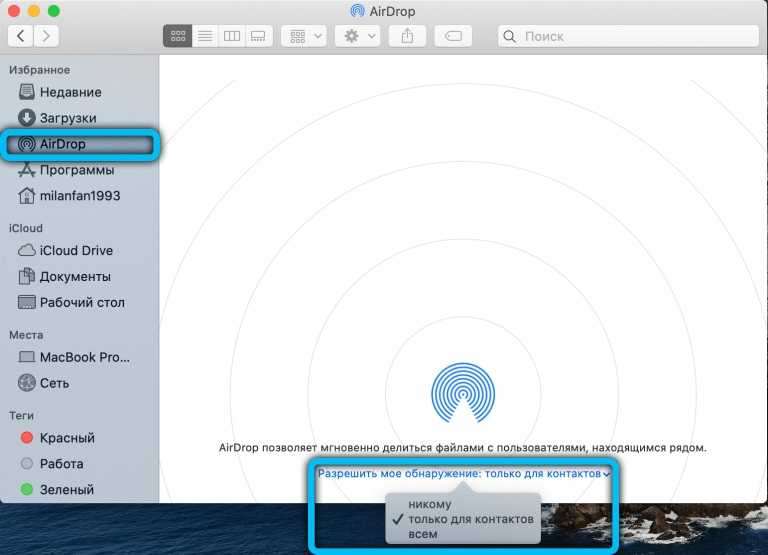Click the Загрузки download arrow icon
The width and height of the screenshot is (768, 555).
coord(26,117)
